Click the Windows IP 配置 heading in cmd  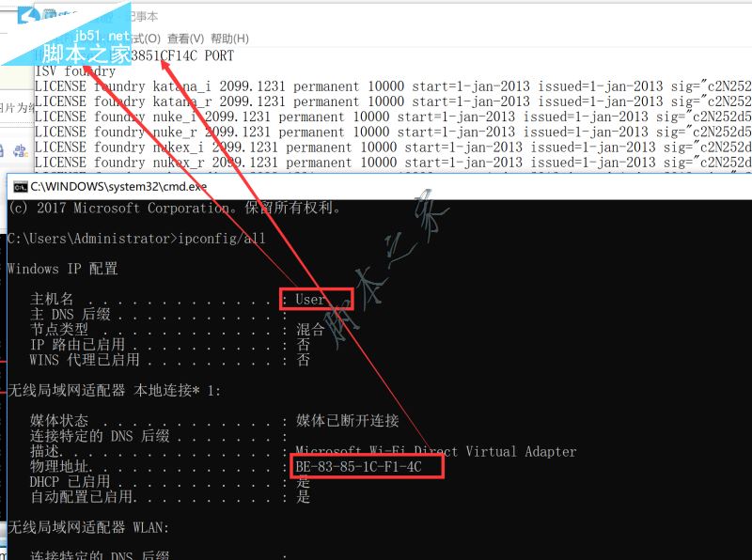(x=63, y=269)
